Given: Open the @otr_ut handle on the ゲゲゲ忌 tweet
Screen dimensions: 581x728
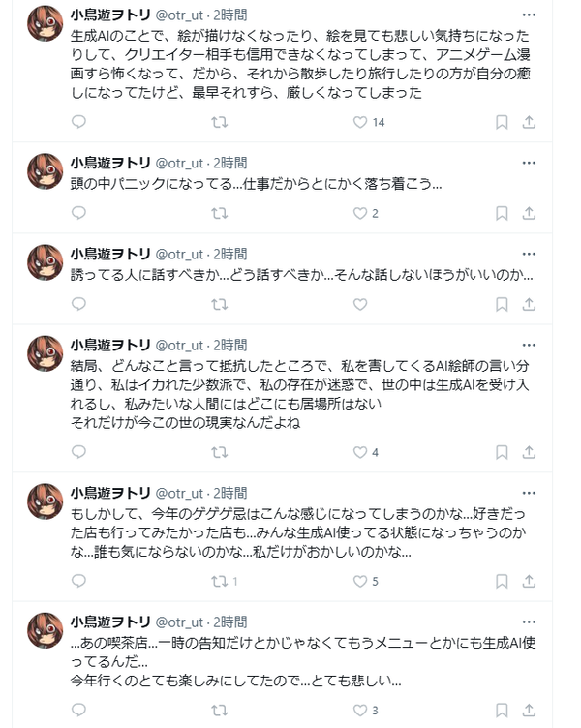Looking at the screenshot, I should pos(179,493).
